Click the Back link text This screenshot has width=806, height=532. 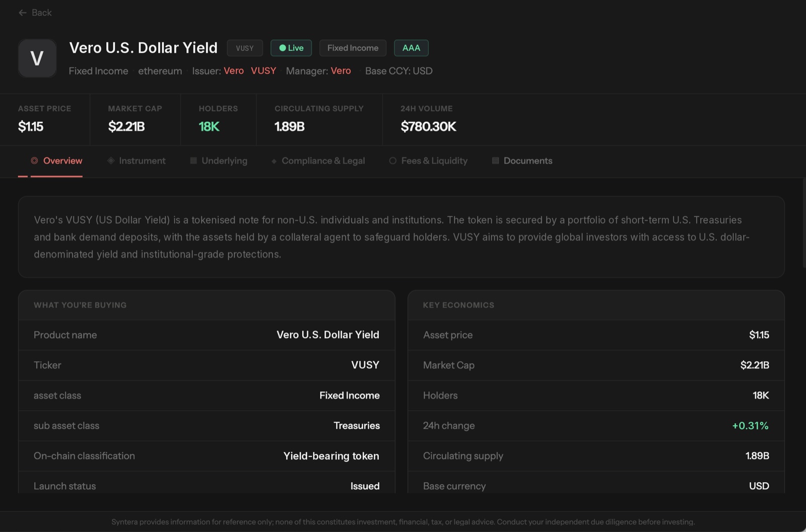(x=42, y=13)
